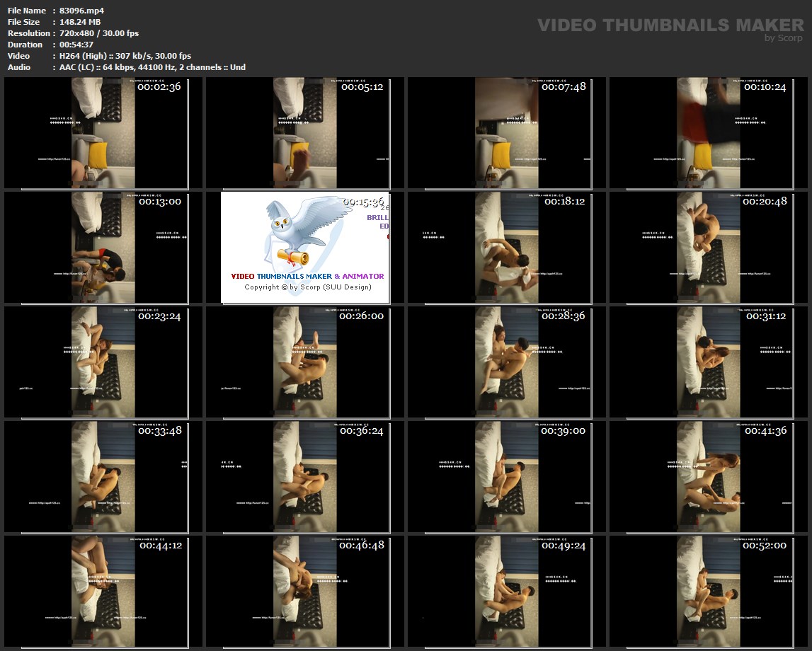Open the thumbnail stamped 00:07:48
The image size is (812, 651).
click(506, 132)
